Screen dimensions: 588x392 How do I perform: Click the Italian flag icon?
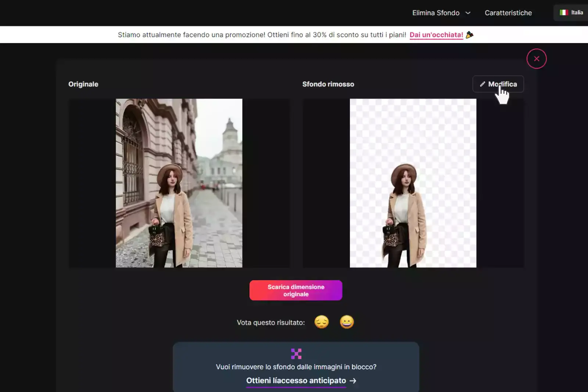(x=564, y=13)
